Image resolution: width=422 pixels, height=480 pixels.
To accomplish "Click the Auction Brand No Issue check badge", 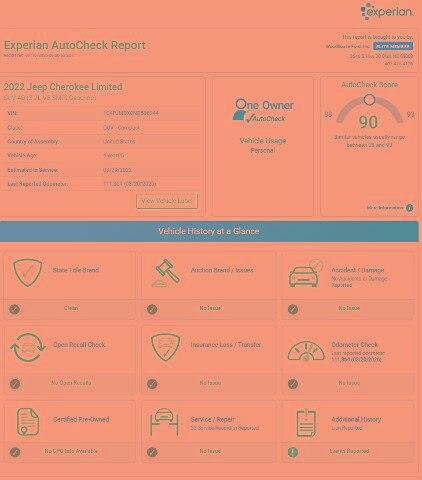I will point(152,309).
